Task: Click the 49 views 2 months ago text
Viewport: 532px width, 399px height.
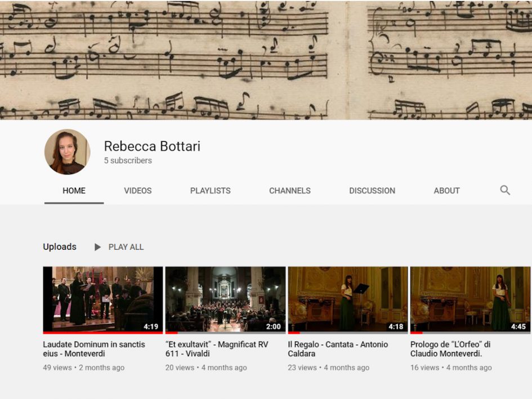Action: [x=84, y=367]
